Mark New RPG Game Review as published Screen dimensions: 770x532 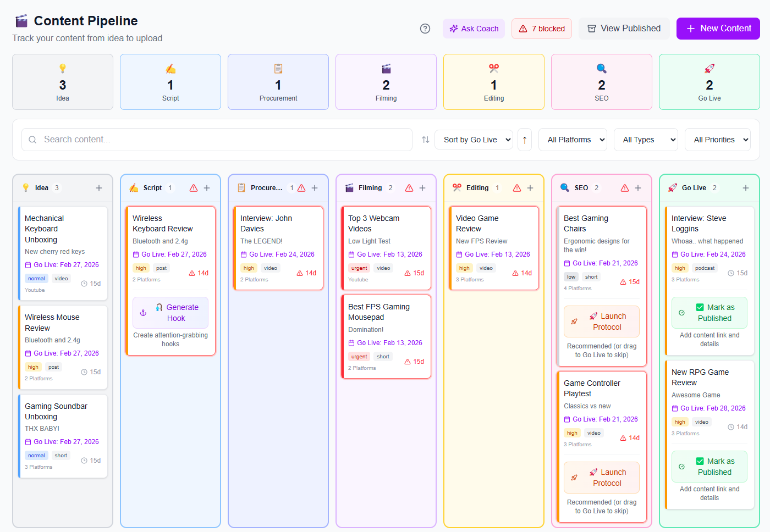pyautogui.click(x=709, y=467)
